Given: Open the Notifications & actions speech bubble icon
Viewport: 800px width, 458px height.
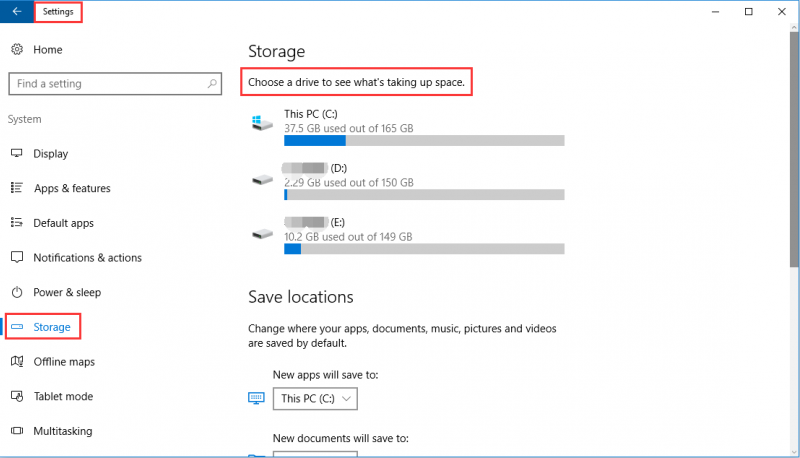Looking at the screenshot, I should [x=17, y=257].
